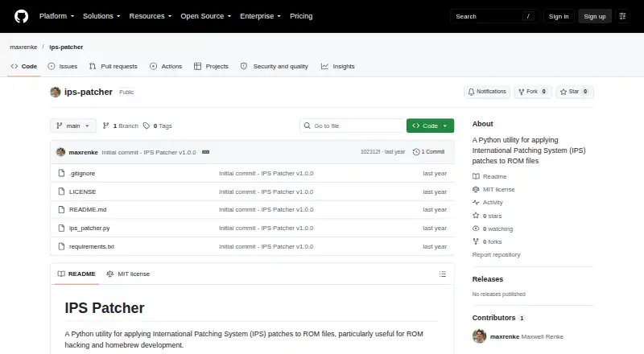Open the requirements.txt file
The width and height of the screenshot is (644, 354).
92,246
